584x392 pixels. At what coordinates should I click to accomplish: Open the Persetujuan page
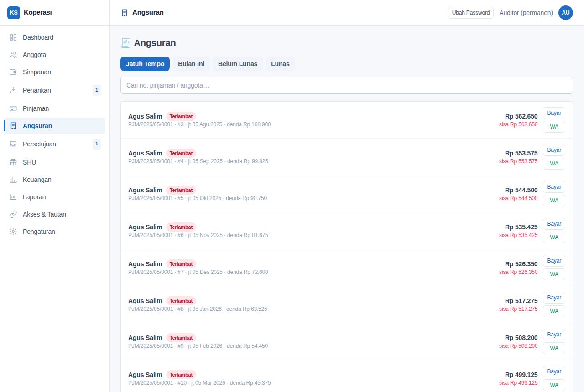click(x=54, y=144)
